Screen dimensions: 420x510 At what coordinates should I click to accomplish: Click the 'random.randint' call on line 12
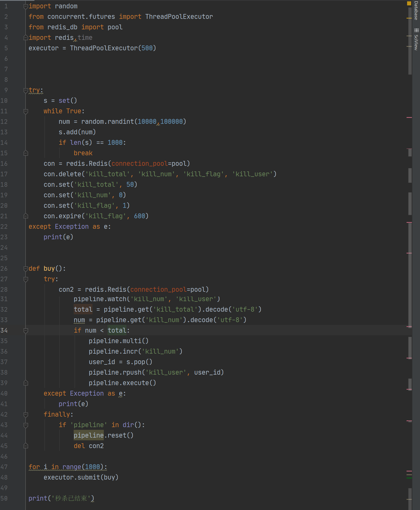click(108, 122)
